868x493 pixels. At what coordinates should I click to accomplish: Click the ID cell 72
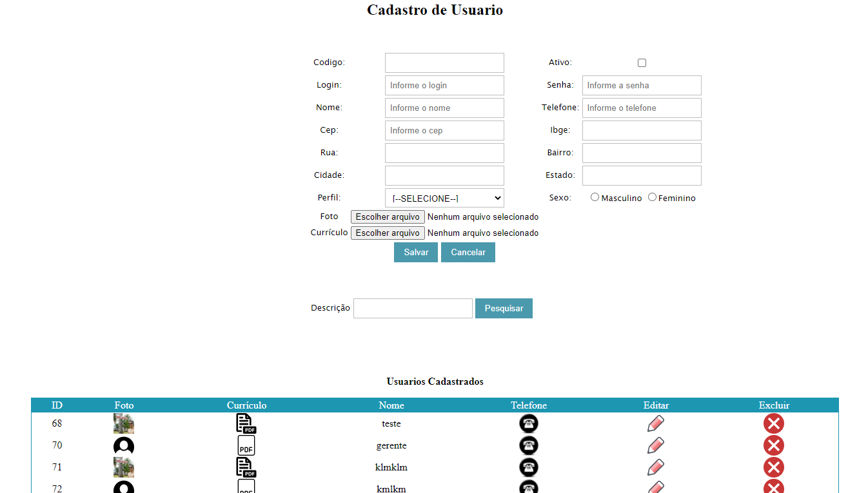coord(57,488)
